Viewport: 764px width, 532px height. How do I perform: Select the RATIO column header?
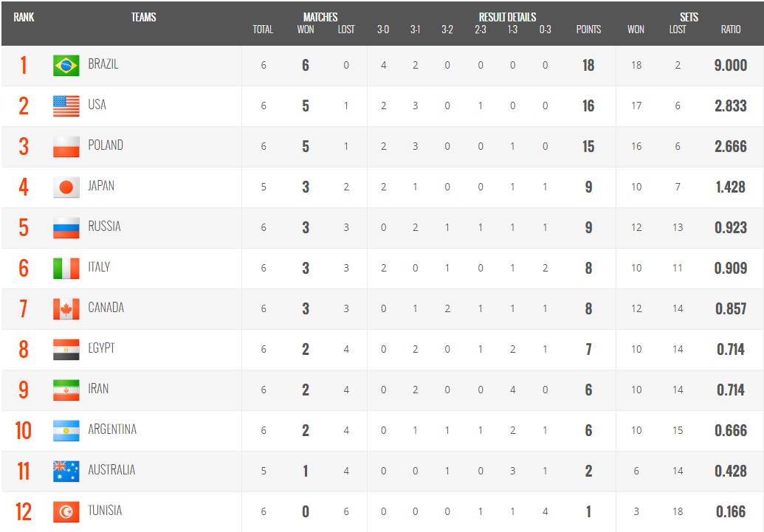[x=731, y=30]
